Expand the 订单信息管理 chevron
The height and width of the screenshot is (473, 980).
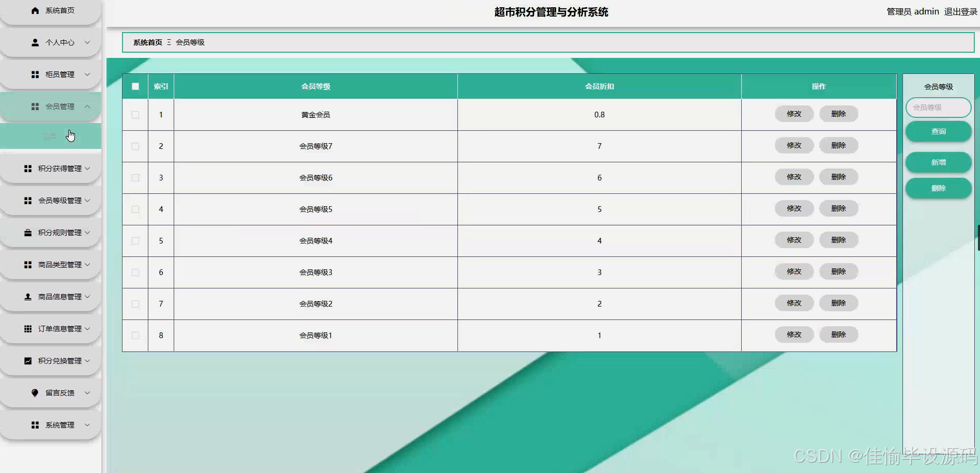[87, 329]
